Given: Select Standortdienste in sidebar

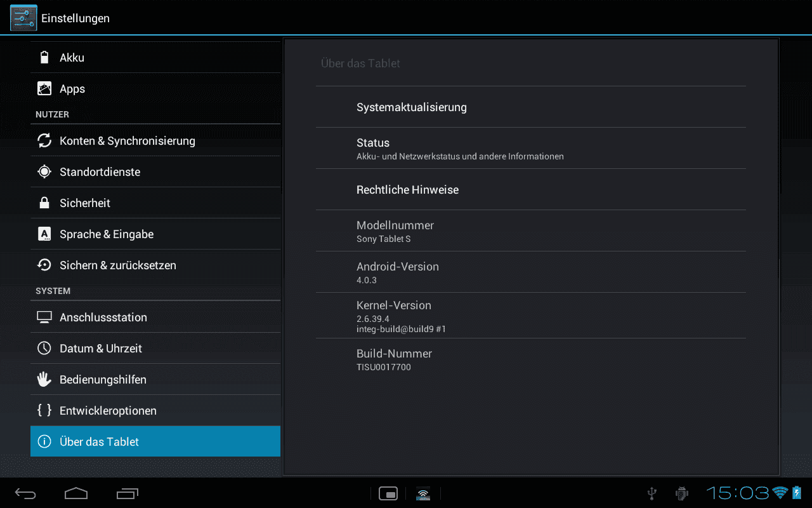Looking at the screenshot, I should tap(155, 171).
